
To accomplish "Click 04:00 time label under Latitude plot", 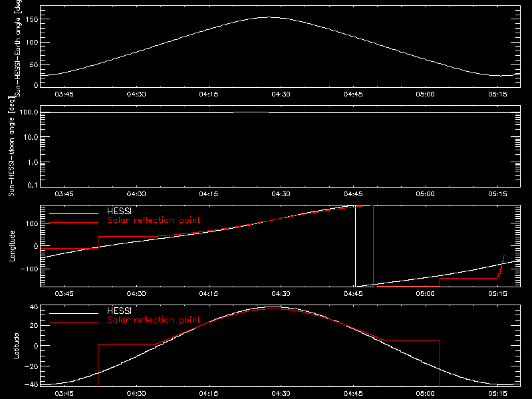I will (136, 394).
